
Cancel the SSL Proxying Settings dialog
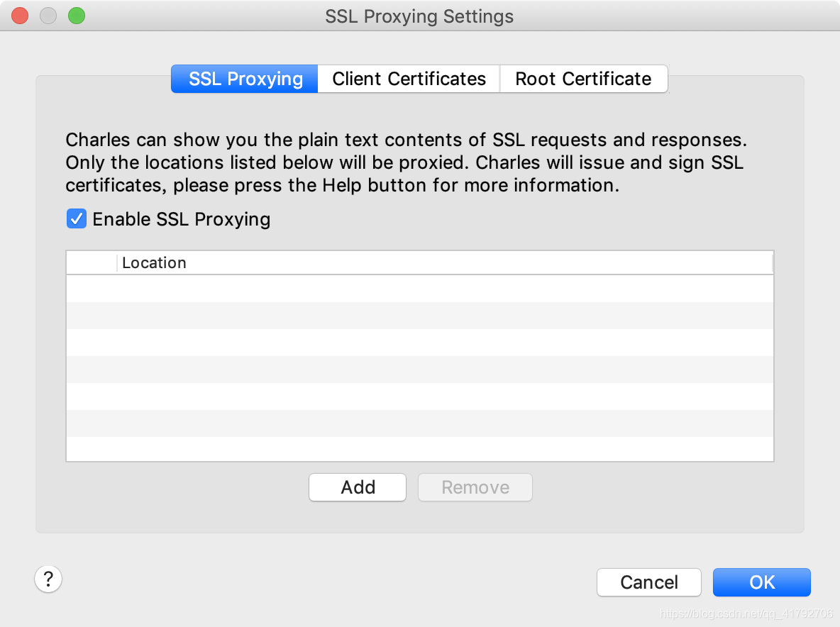click(x=648, y=582)
